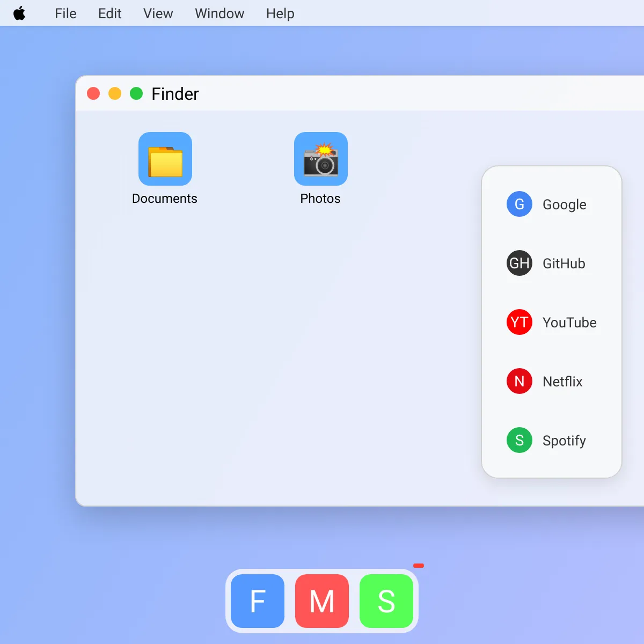
Task: Launch the blue F app in dock
Action: (258, 601)
